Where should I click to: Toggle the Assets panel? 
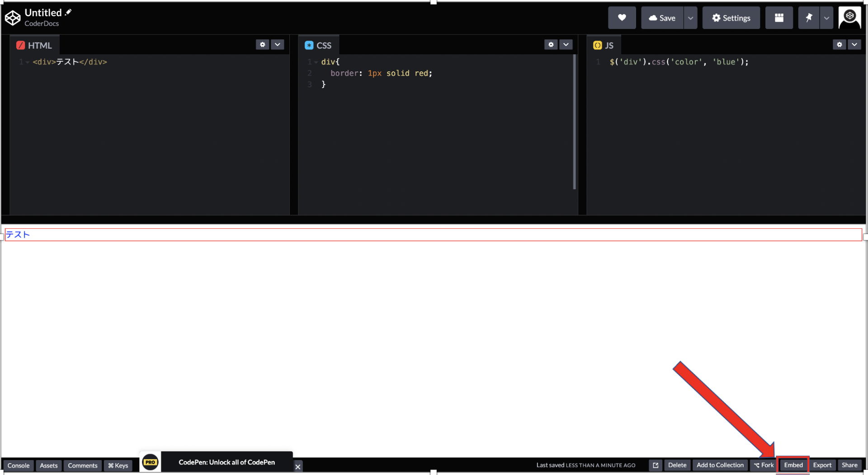point(49,466)
